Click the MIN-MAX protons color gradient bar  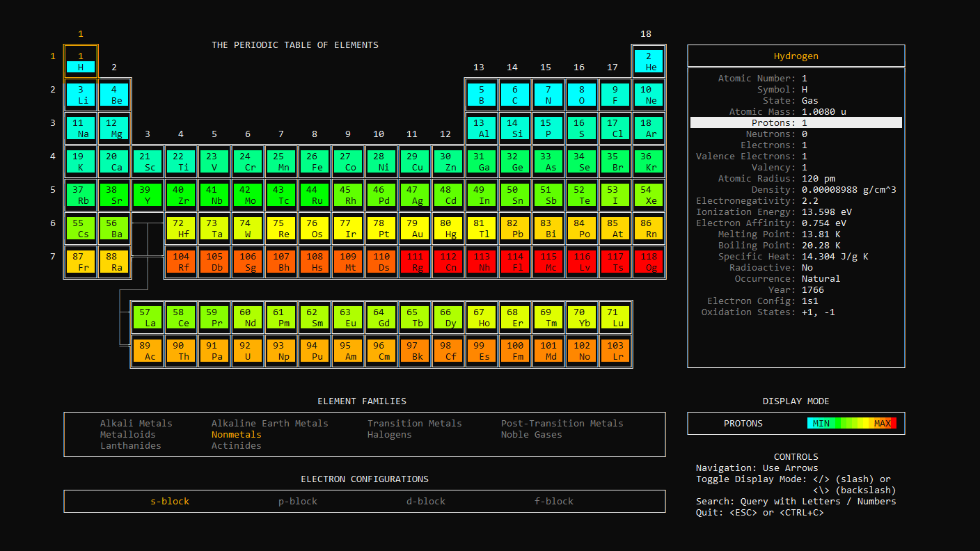(x=853, y=422)
